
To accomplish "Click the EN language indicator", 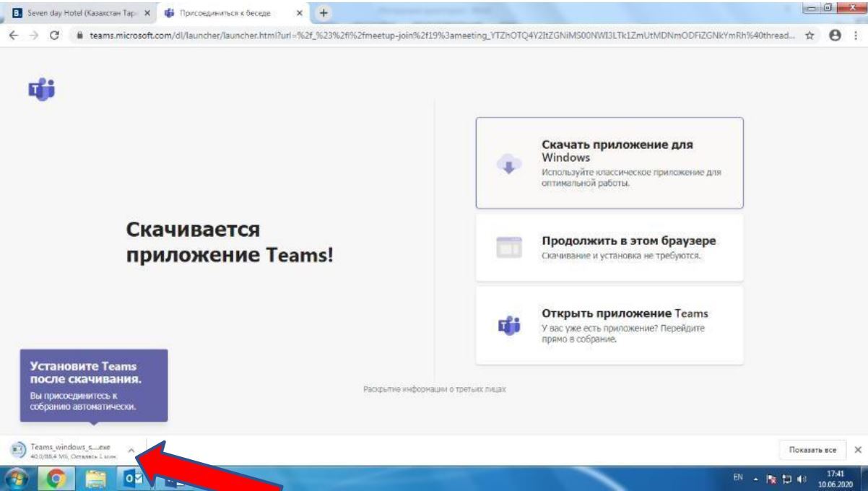I will pyautogui.click(x=737, y=478).
